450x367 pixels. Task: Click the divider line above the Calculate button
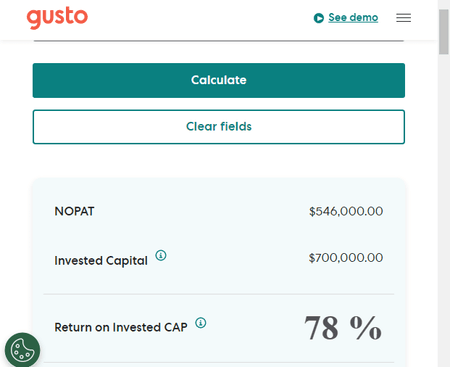(219, 41)
